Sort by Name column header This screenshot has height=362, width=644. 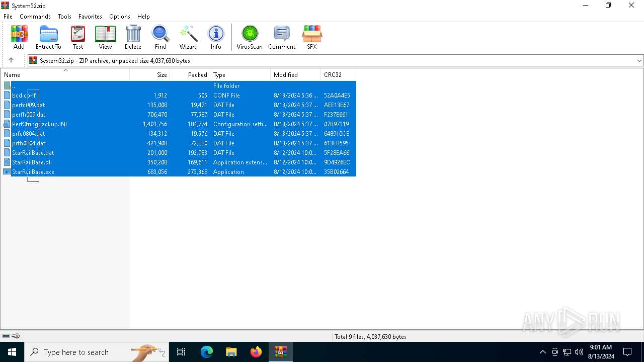[65, 74]
